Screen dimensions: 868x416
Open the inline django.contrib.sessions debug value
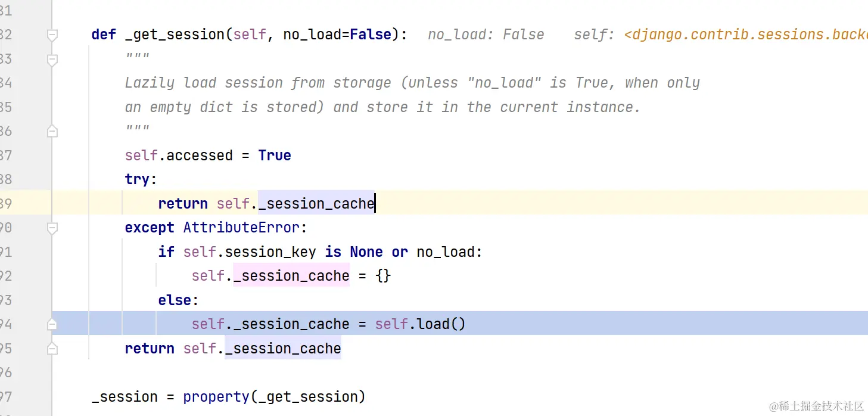coord(746,35)
